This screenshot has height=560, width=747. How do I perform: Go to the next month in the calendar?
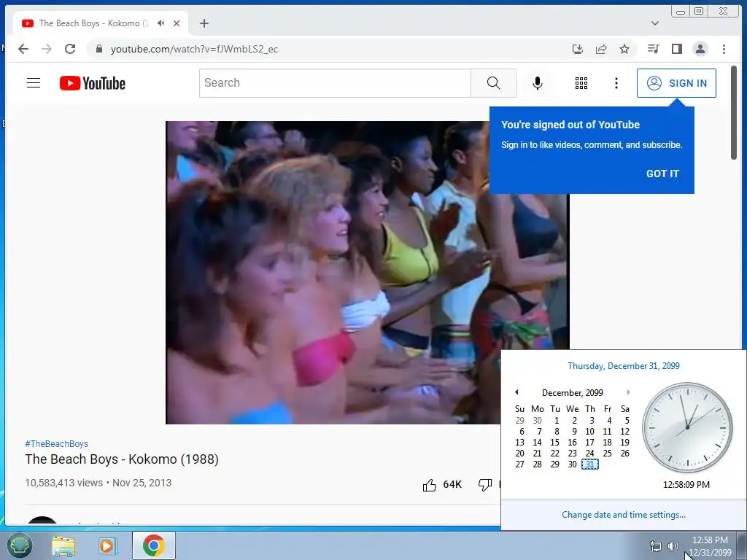coord(628,392)
